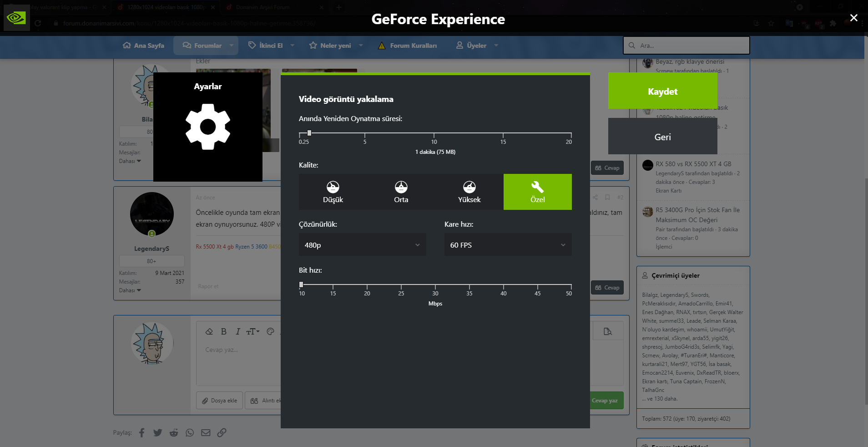
Task: Click the Çevrimiçi üyeler heading link
Action: (676, 275)
